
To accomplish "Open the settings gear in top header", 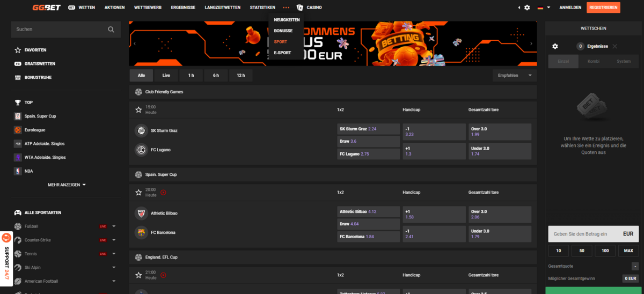I will click(527, 8).
